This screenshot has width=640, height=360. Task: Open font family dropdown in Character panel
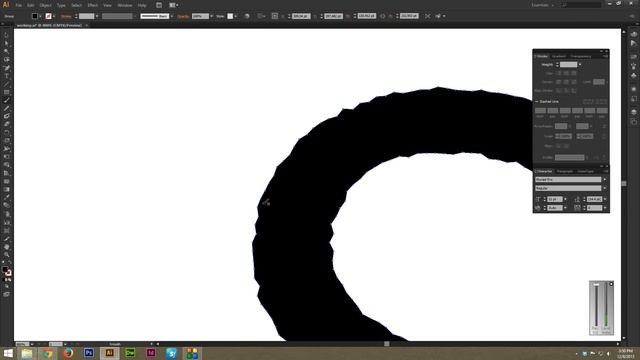tap(604, 180)
